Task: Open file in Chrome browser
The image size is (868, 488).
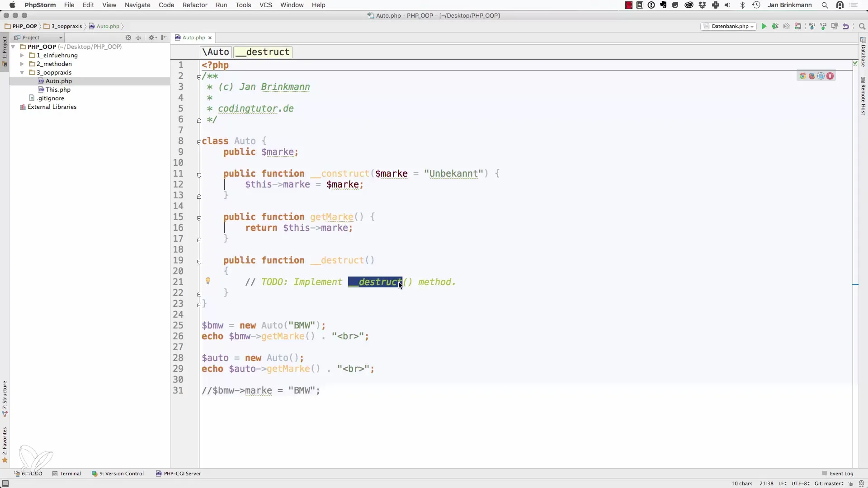Action: tap(803, 76)
